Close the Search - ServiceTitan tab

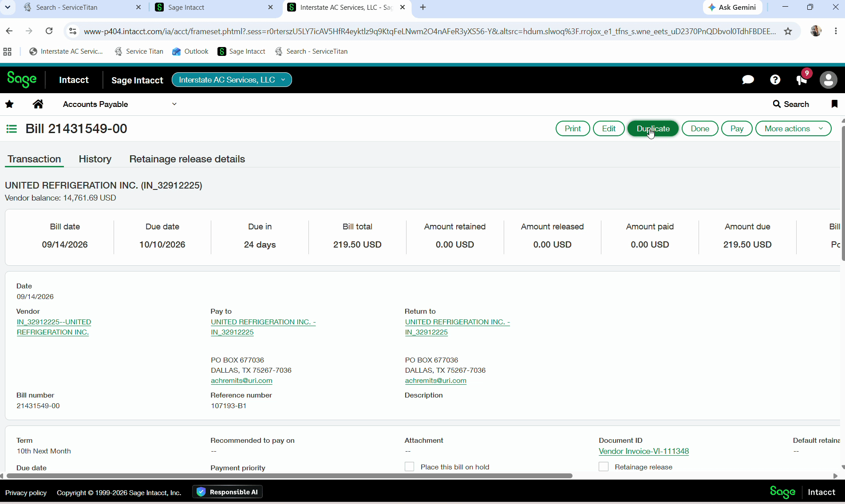point(138,7)
